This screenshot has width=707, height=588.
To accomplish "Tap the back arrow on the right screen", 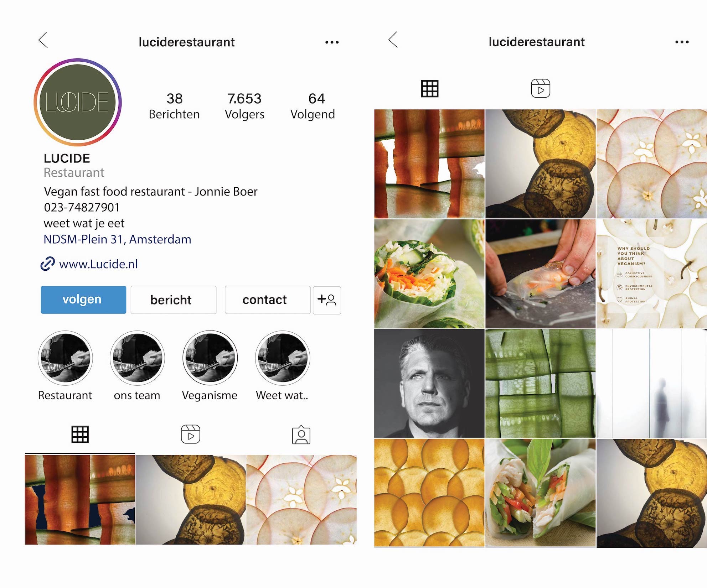I will pos(393,40).
